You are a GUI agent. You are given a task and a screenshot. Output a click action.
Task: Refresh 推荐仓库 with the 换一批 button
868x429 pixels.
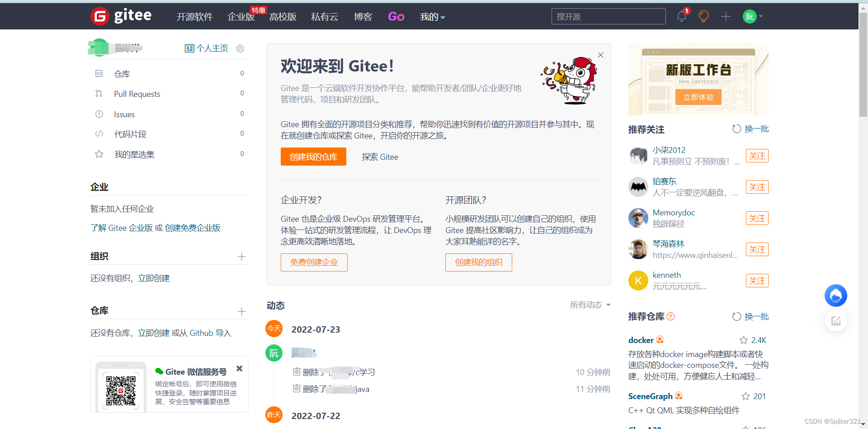coord(750,317)
